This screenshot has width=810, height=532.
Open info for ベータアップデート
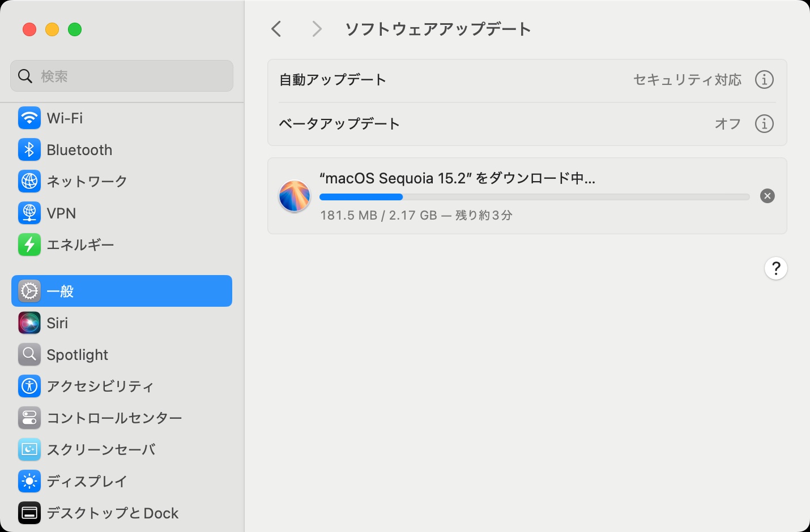click(x=764, y=123)
